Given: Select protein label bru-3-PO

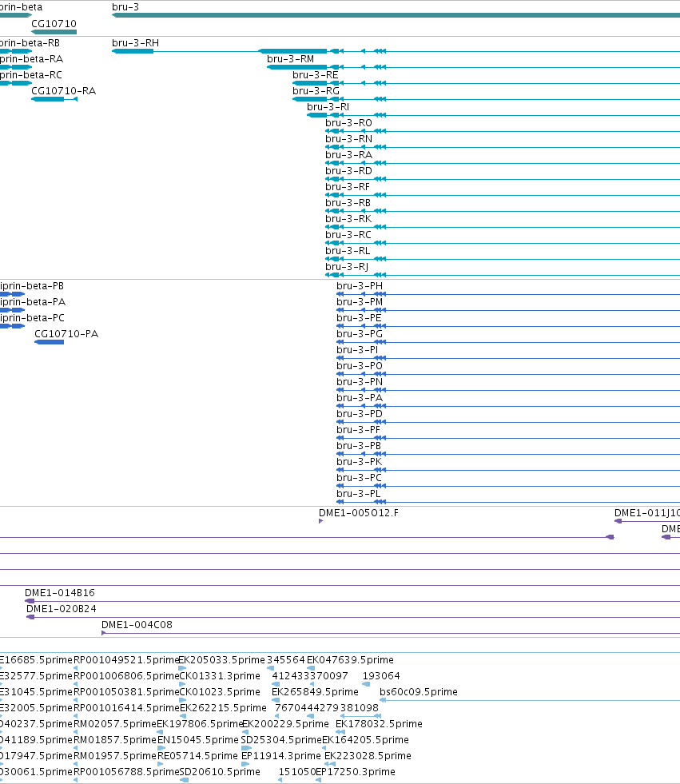Looking at the screenshot, I should point(360,366).
